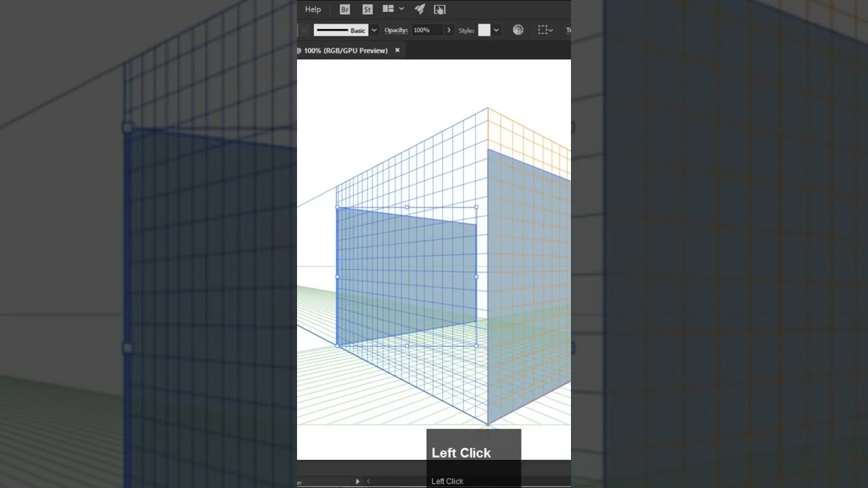
Task: Open Adobe Stock with the St icon
Action: [x=368, y=9]
